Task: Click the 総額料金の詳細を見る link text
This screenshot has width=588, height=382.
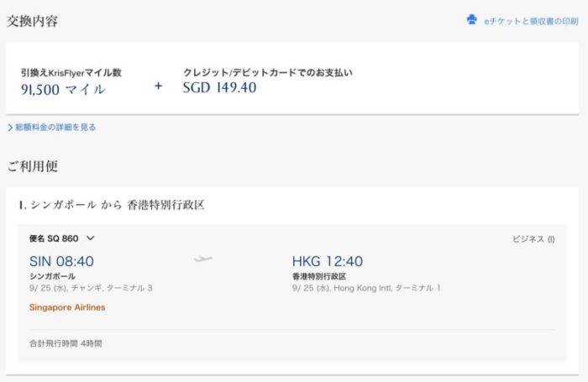Action: coord(55,128)
